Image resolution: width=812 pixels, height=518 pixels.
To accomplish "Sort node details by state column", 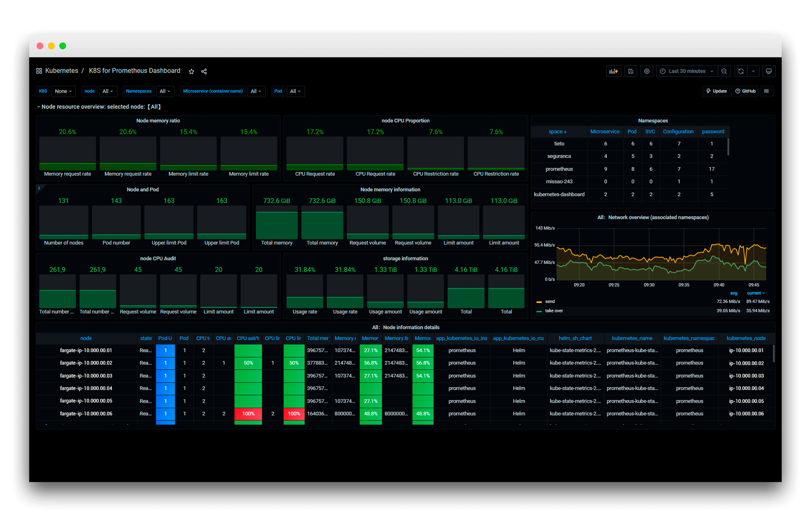I will [x=146, y=338].
